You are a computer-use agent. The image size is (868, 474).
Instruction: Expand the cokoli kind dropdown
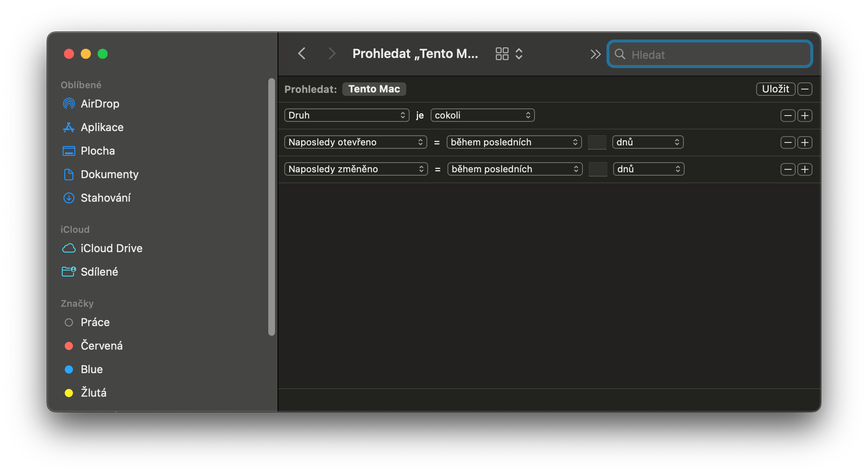pyautogui.click(x=482, y=115)
